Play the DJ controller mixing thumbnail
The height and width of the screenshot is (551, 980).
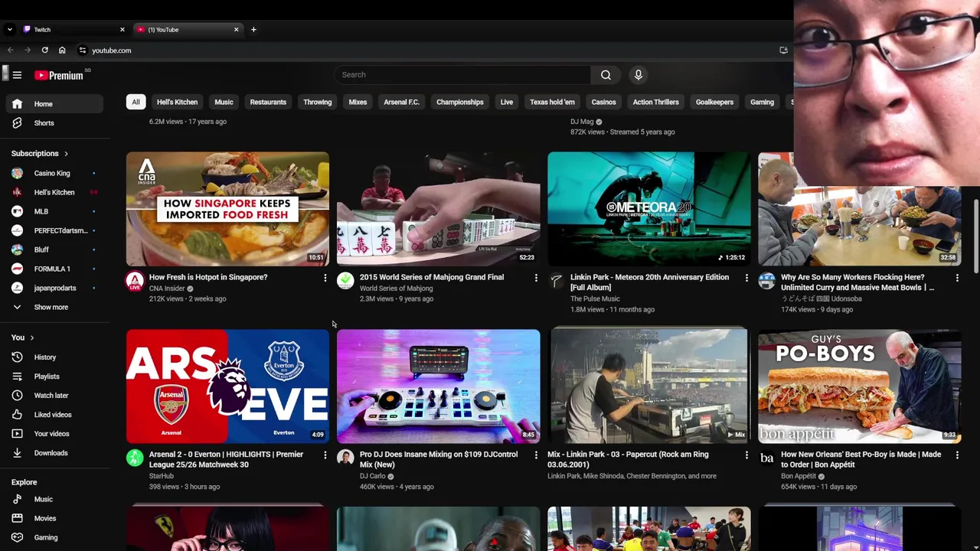(438, 386)
